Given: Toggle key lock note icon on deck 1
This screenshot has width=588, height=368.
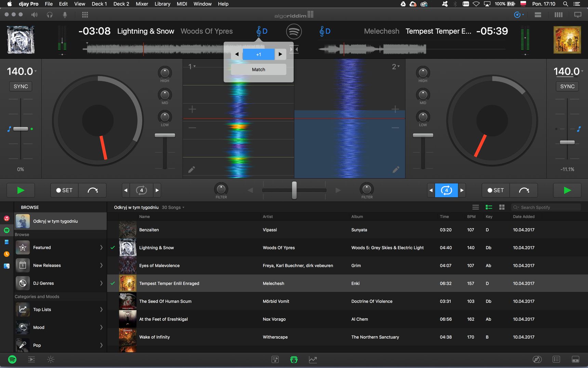Looking at the screenshot, I should (x=9, y=129).
